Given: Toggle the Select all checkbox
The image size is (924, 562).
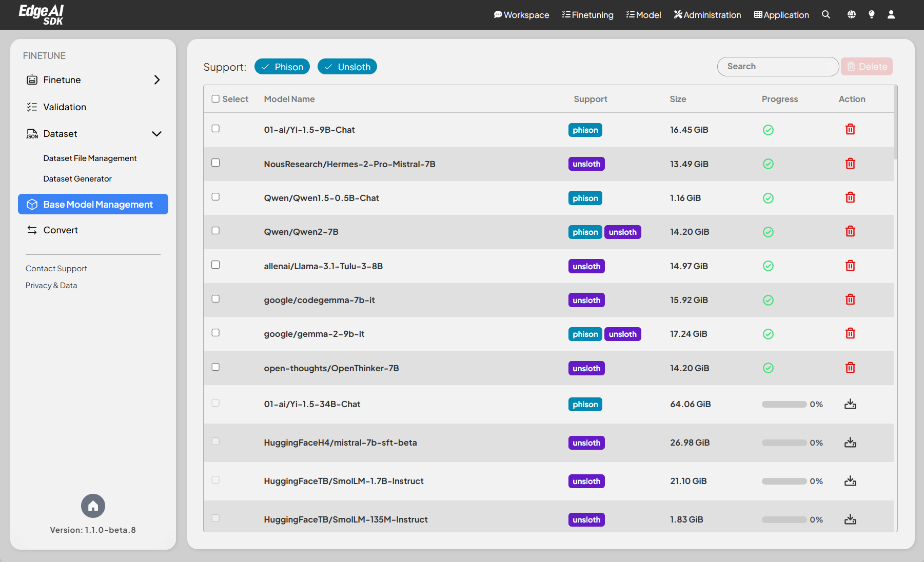Looking at the screenshot, I should pos(215,99).
